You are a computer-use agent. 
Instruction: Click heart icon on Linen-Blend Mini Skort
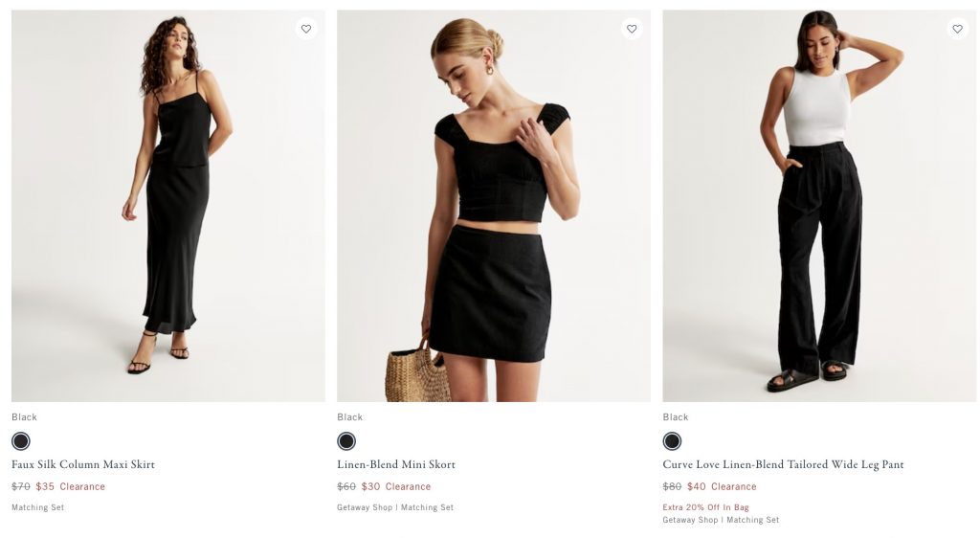click(x=632, y=29)
